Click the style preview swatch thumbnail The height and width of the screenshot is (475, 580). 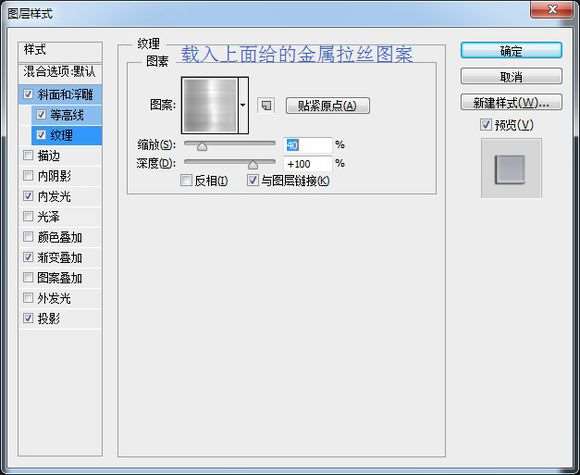click(x=511, y=168)
